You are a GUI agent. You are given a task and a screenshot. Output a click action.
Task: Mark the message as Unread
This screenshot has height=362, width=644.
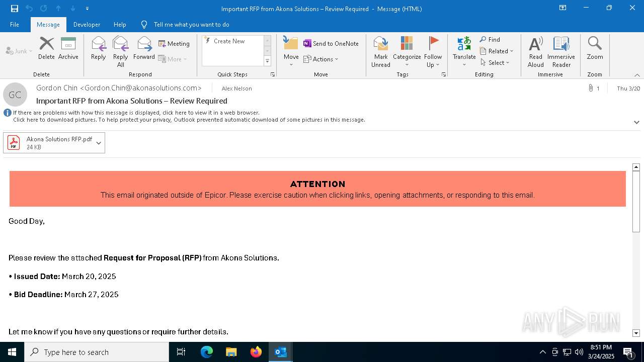(381, 52)
